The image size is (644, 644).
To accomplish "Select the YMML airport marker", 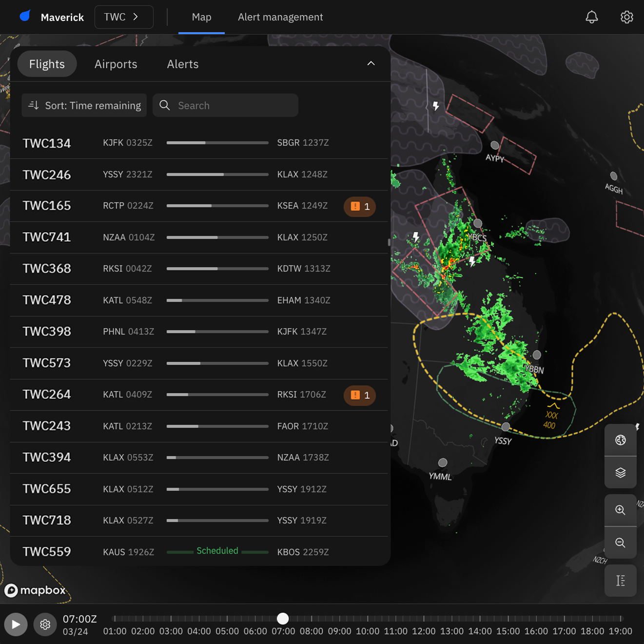I will point(443,463).
